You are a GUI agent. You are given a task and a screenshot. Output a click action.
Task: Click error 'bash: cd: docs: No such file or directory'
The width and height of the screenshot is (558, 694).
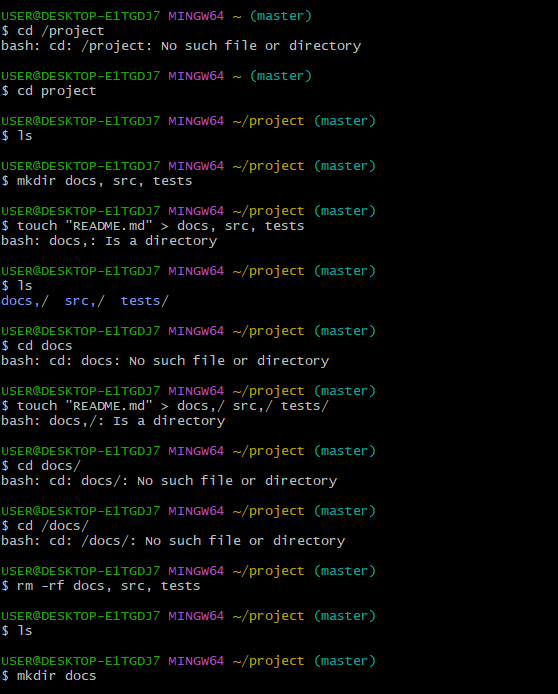click(165, 361)
